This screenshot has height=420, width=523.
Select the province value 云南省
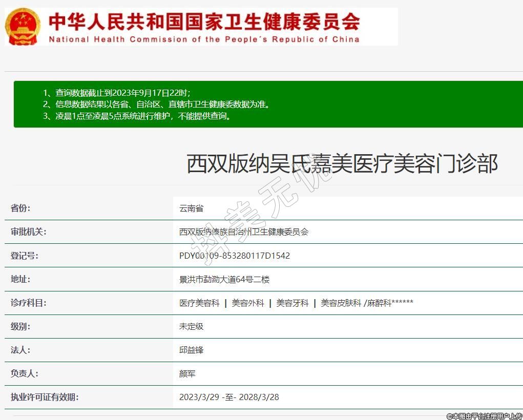(x=192, y=208)
